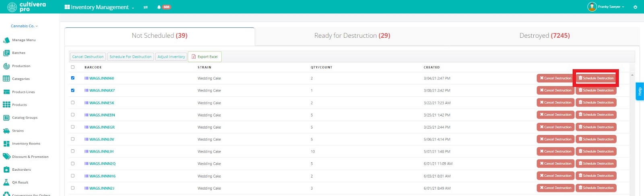This screenshot has height=196, width=644.
Task: Click the barcode icon beside WAGS.INN960
Action: click(87, 78)
